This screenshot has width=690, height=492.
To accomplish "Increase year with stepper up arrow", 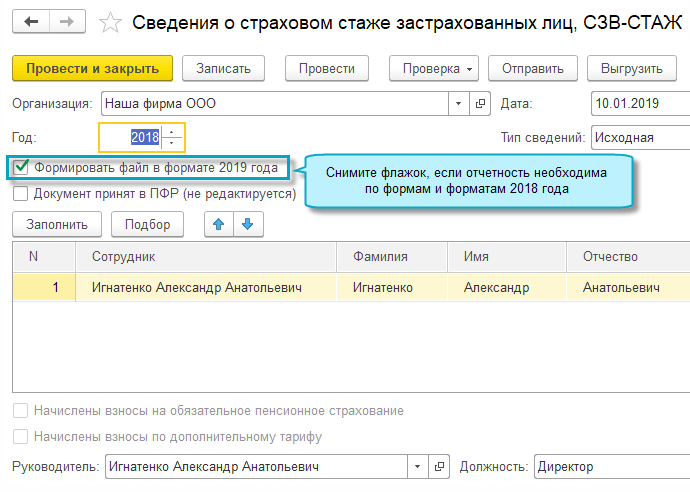I will tap(173, 132).
